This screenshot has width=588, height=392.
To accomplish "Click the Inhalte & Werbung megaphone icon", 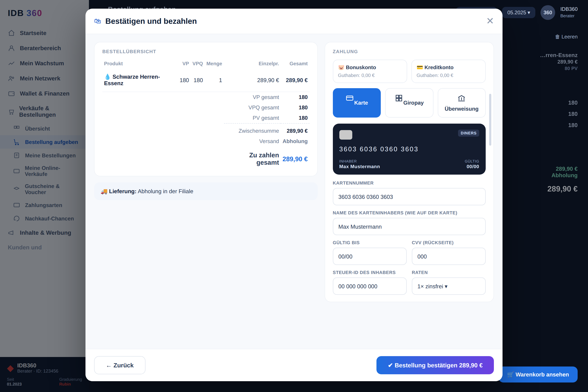I will (11, 233).
